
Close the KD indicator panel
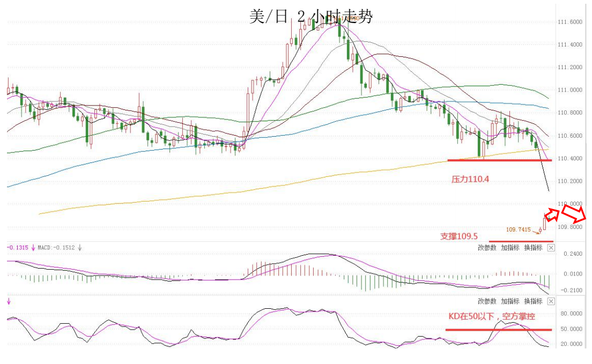coord(551,301)
